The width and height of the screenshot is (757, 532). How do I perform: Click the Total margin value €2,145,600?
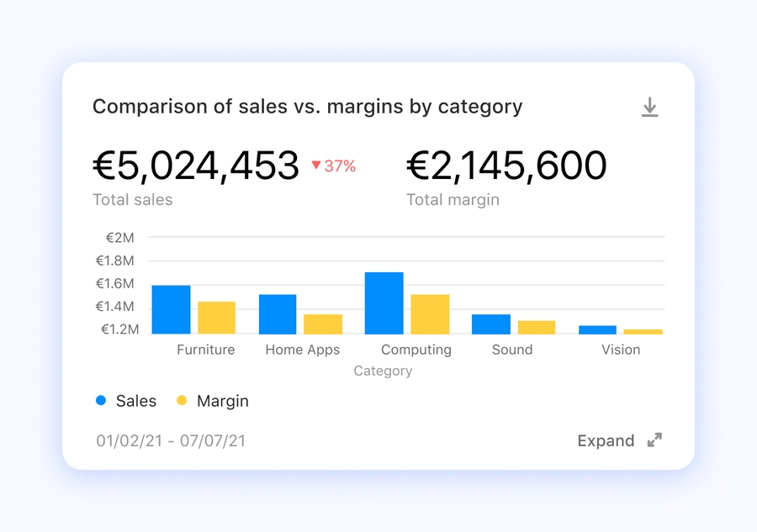click(x=506, y=166)
